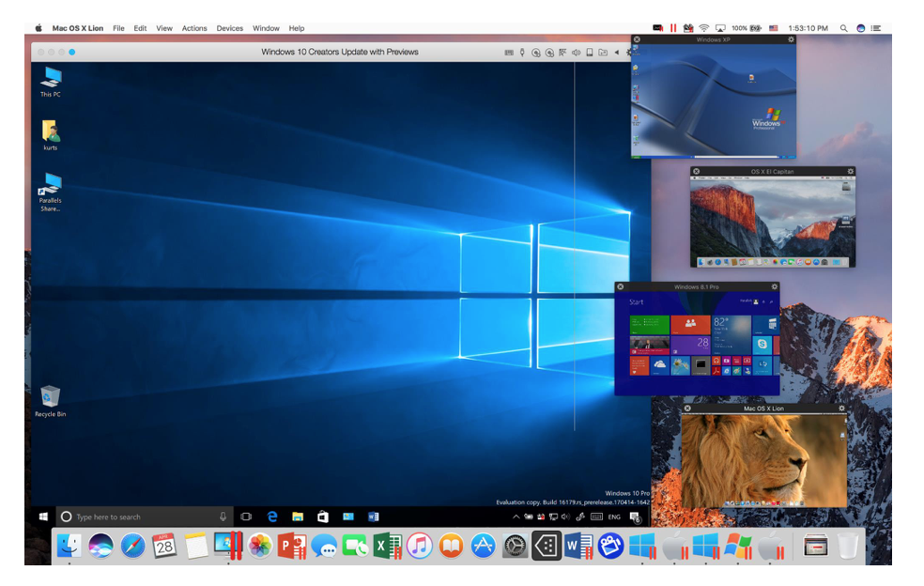The image size is (924, 586).
Task: Open Spotlight search in the menu bar
Action: (x=844, y=28)
